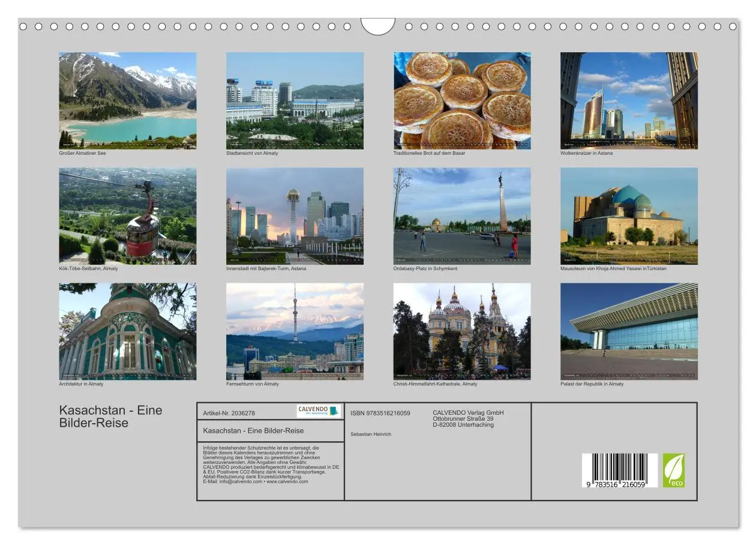
Task: Click 'CALVENDO Verlag GmbH' publisher name
Action: coord(468,412)
